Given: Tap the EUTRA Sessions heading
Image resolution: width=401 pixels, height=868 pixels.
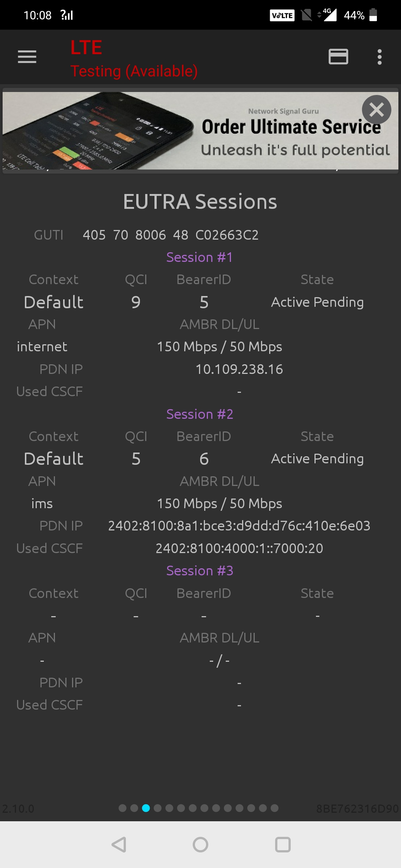Looking at the screenshot, I should [x=200, y=202].
